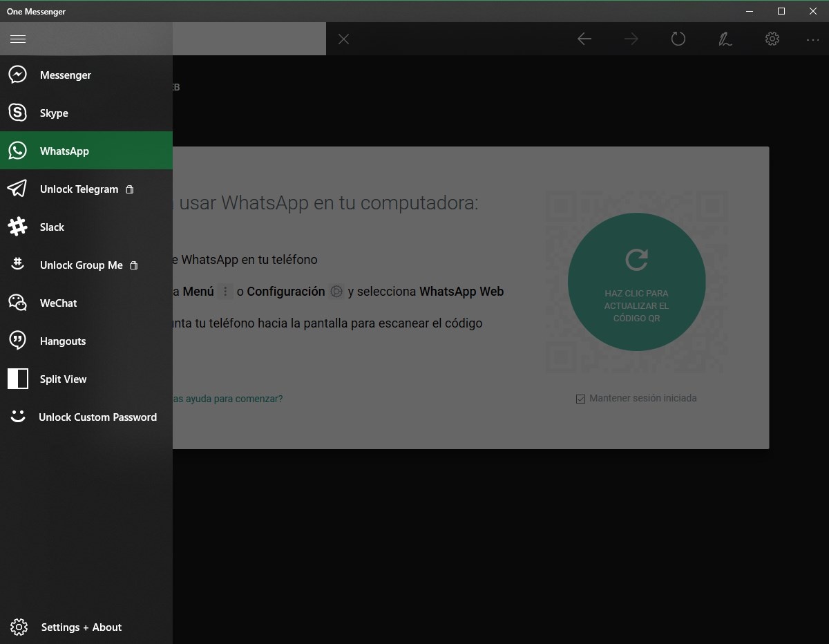Click the Slack hash icon
Screen dimensions: 829x644
(17, 227)
